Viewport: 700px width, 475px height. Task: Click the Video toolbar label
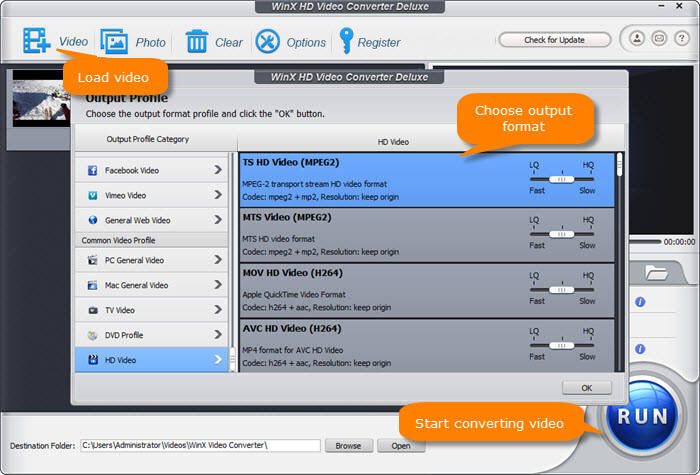tap(73, 42)
